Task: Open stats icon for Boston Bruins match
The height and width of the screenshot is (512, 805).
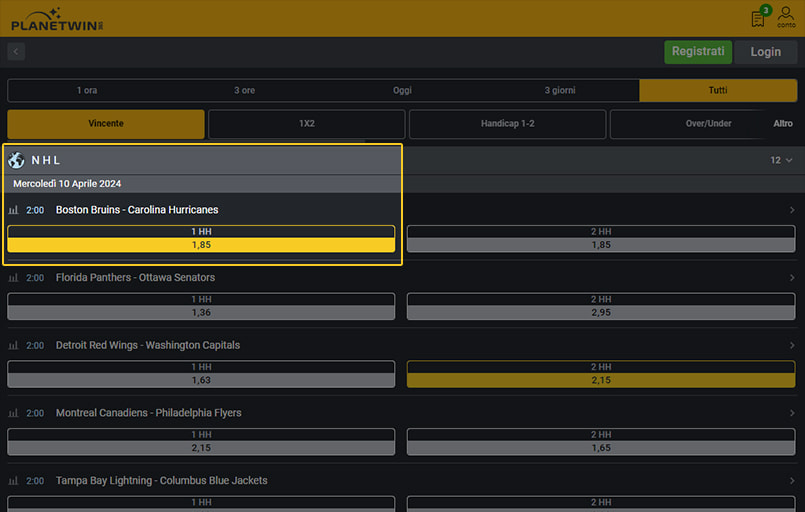Action: (x=13, y=210)
